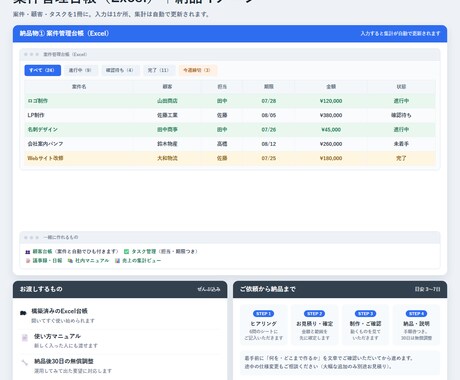460x380 pixels.
Task: Click the 納品後30日の無償調整 deliverable title
Action: 64,361
